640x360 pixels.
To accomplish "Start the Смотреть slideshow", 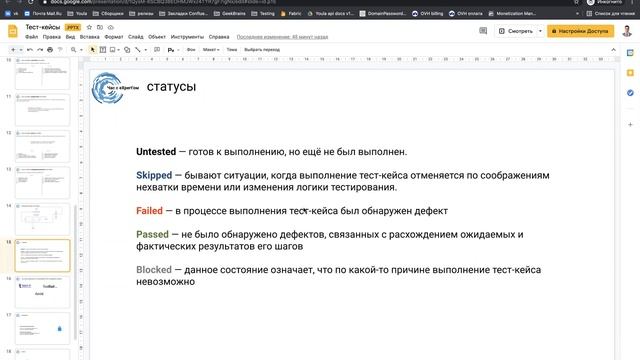I will point(516,31).
